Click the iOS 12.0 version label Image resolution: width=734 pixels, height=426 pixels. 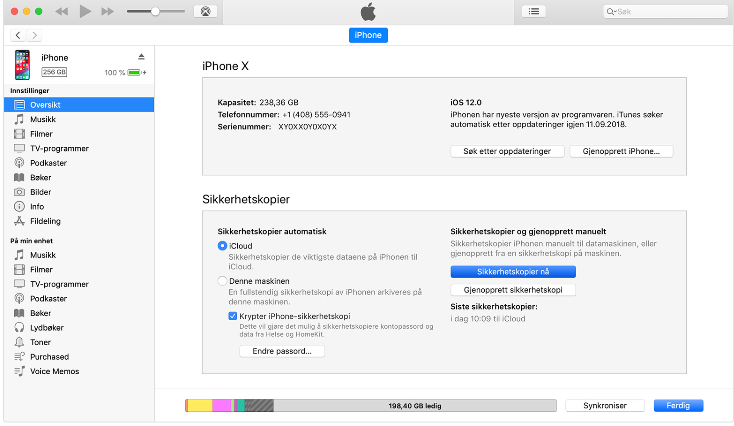[466, 103]
